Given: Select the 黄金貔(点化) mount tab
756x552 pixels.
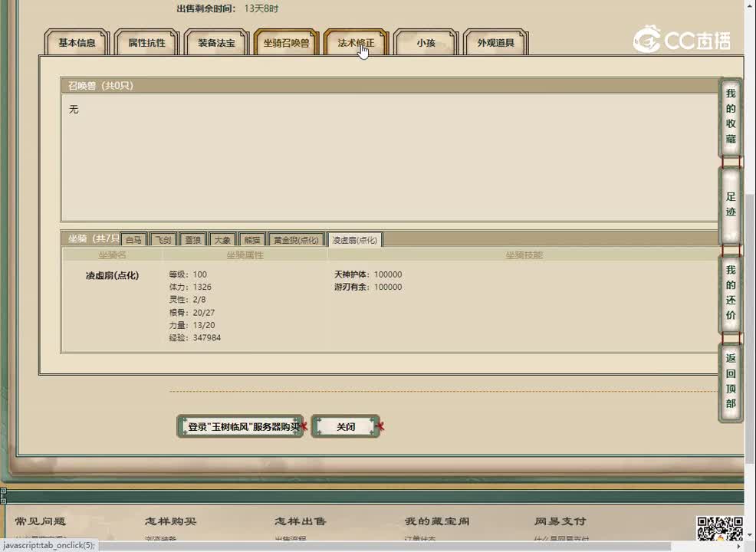Looking at the screenshot, I should 296,240.
